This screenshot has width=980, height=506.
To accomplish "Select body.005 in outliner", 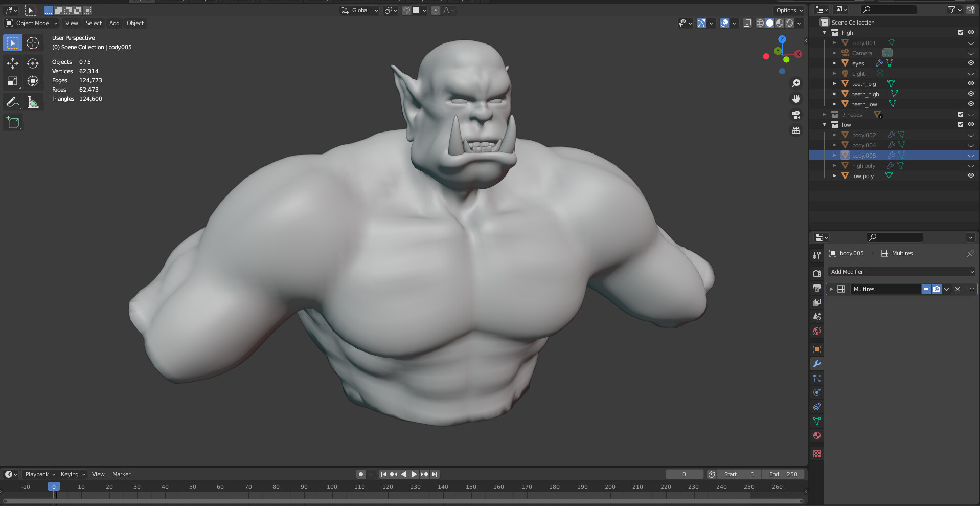I will point(863,156).
